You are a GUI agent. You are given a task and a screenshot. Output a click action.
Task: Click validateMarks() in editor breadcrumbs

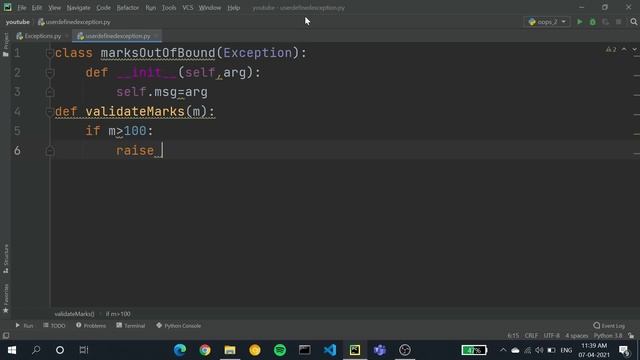tap(74, 314)
